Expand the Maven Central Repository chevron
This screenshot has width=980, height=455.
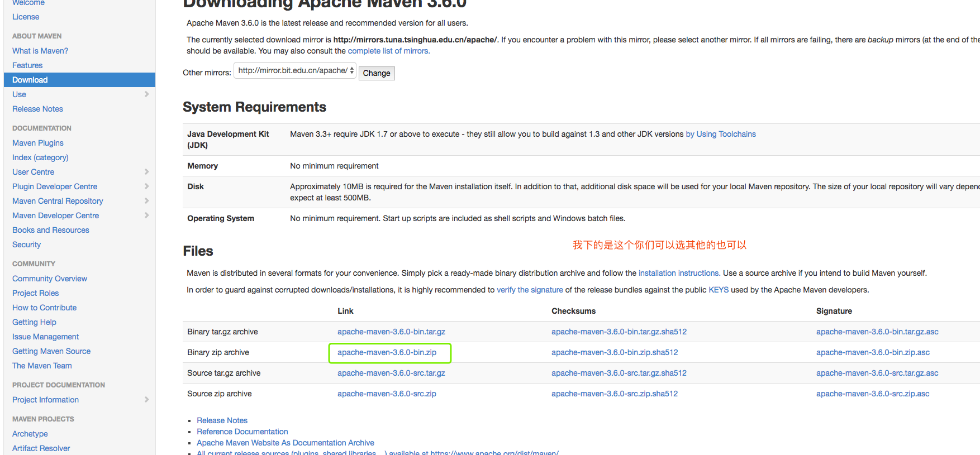(x=147, y=201)
